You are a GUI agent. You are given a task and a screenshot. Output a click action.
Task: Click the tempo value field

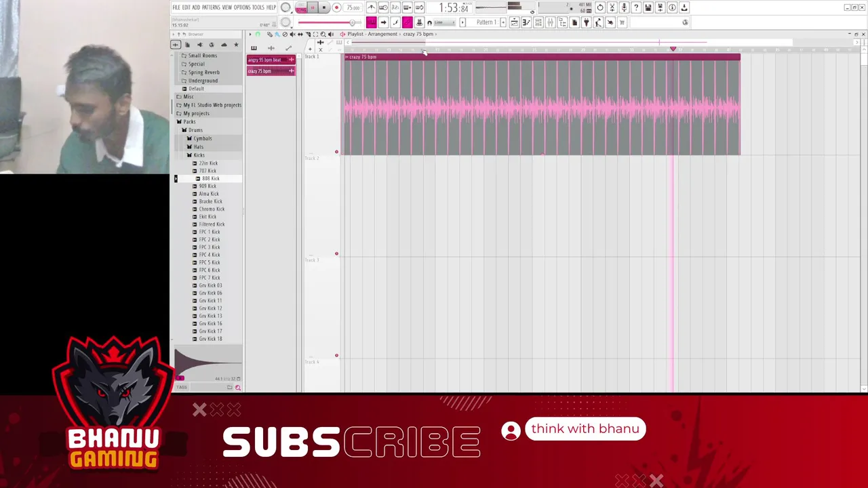353,8
